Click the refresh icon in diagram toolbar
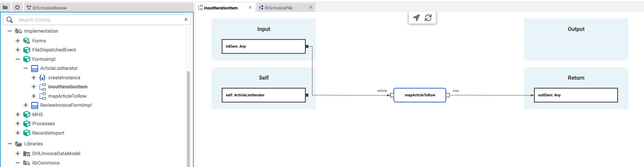 (428, 18)
